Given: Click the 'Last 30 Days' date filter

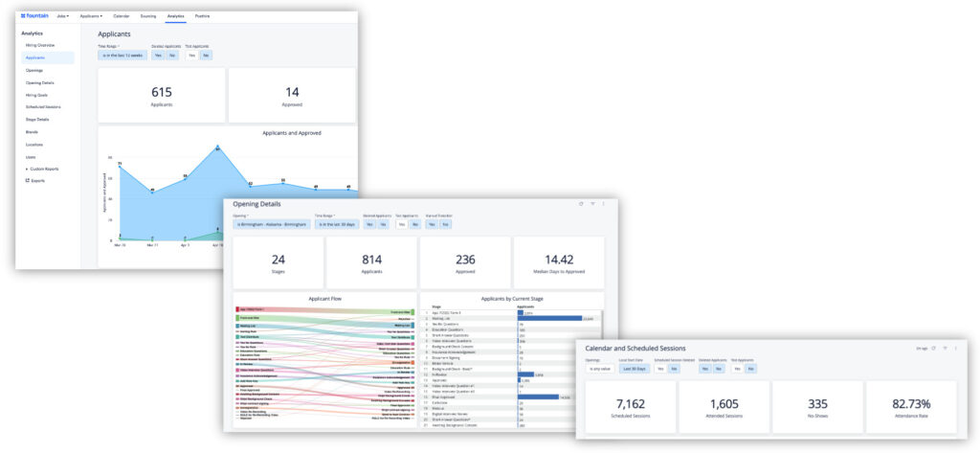Looking at the screenshot, I should (633, 368).
